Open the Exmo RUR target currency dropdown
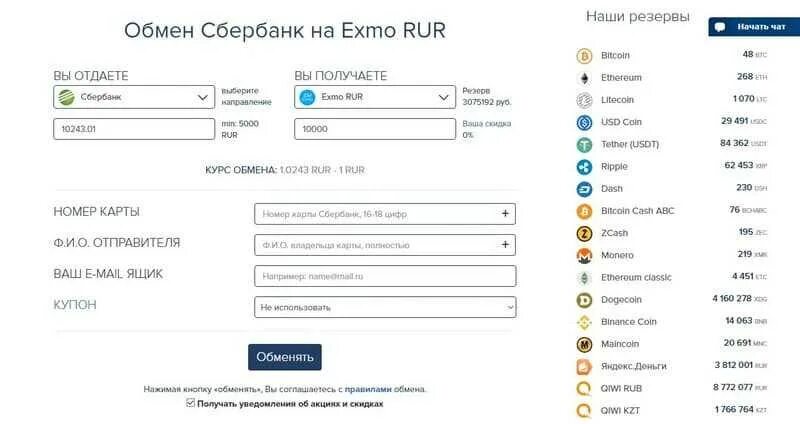Viewport: 800px width, 424px height. pos(375,97)
